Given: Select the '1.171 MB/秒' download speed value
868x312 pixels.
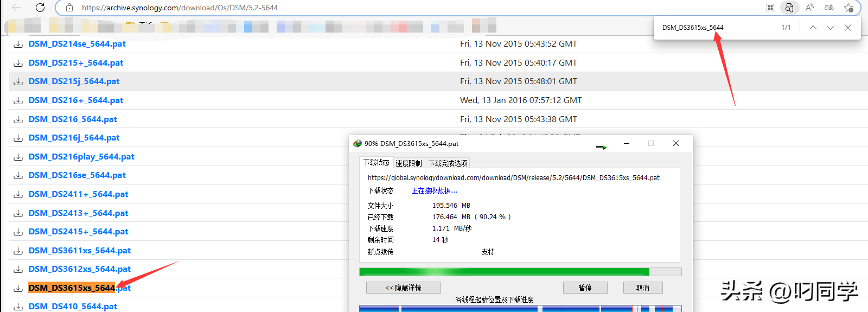Looking at the screenshot, I should pos(452,228).
